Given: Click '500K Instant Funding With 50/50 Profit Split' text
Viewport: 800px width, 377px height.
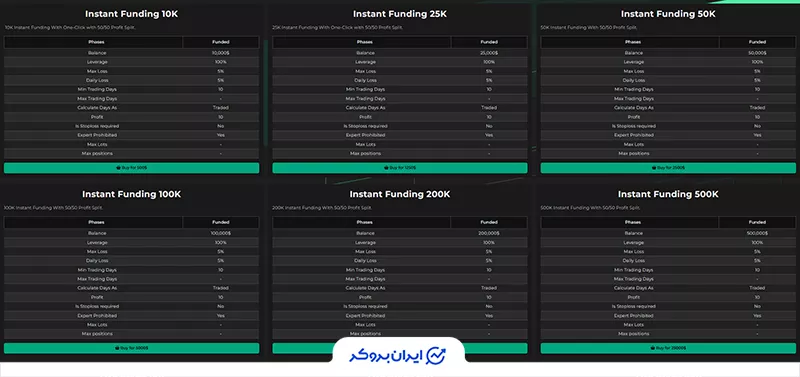Looking at the screenshot, I should [x=590, y=208].
